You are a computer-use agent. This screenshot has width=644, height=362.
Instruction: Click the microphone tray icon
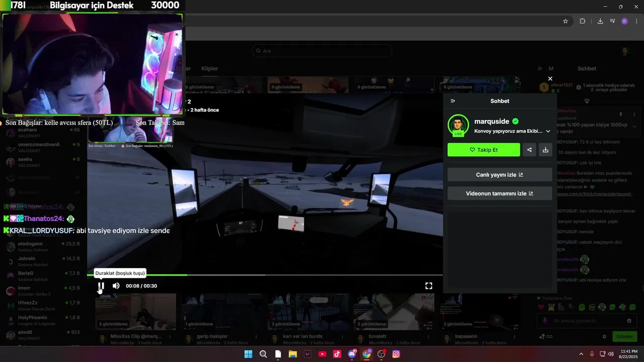(592, 354)
